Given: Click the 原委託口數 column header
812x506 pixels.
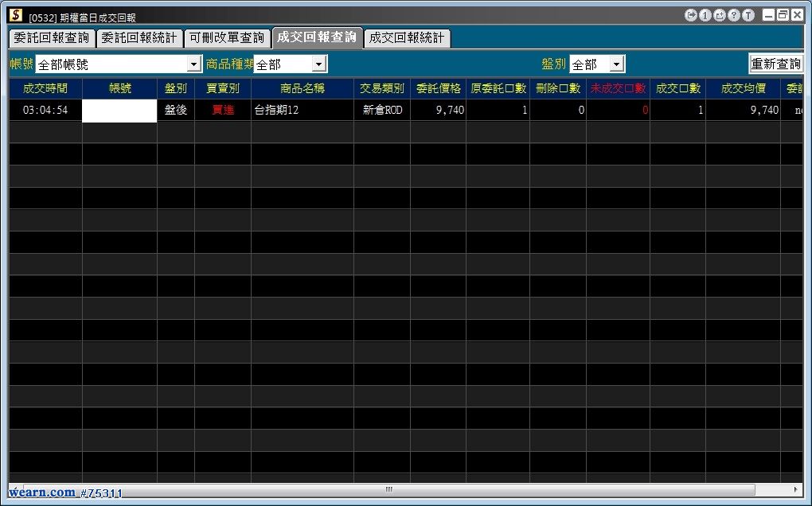Looking at the screenshot, I should pyautogui.click(x=498, y=88).
